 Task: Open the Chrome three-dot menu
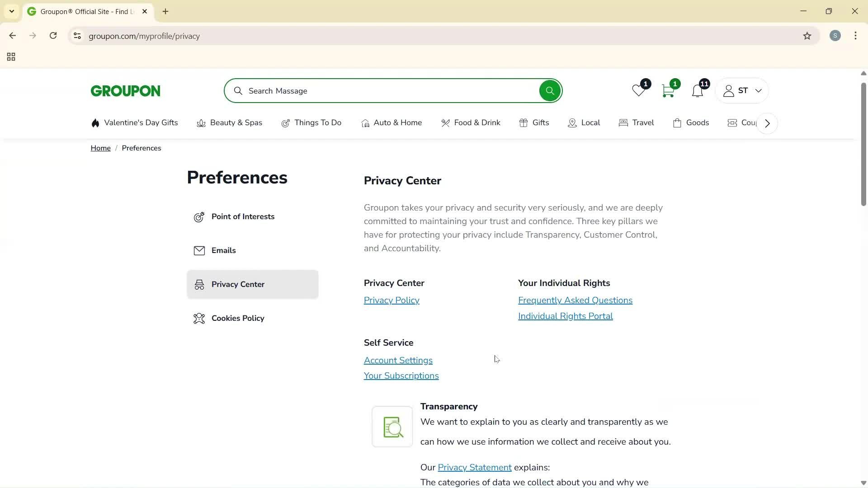pos(855,36)
